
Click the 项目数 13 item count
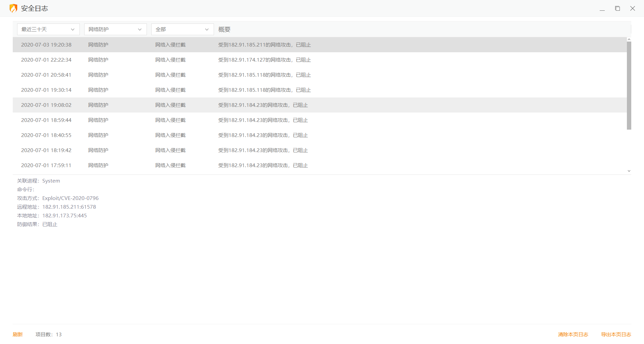pos(49,334)
